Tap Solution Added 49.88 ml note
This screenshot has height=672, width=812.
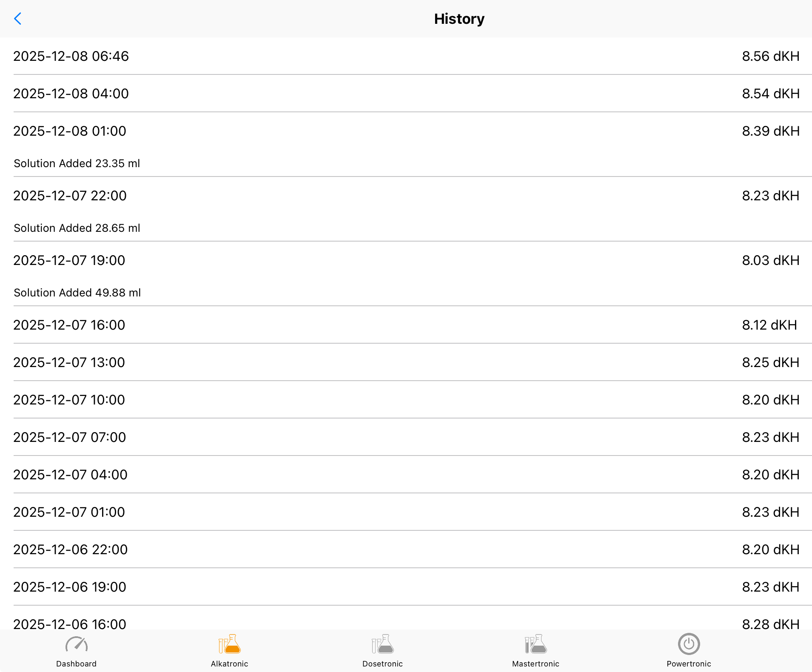click(77, 293)
